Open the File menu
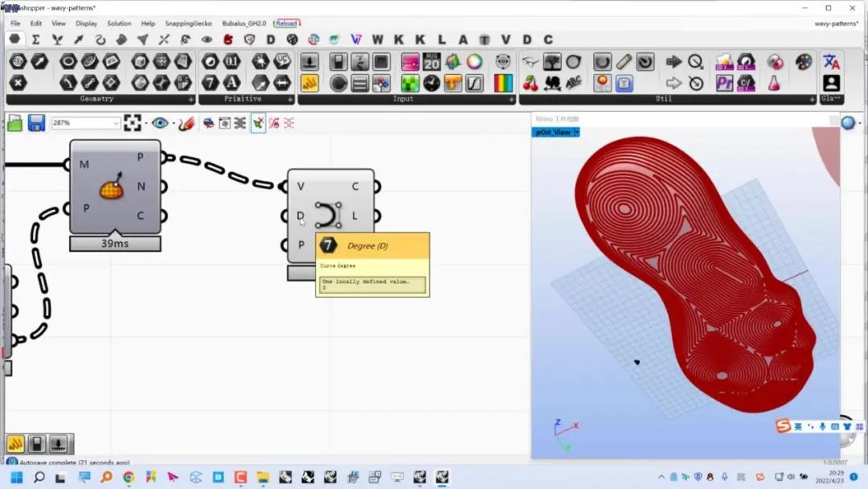 click(15, 23)
